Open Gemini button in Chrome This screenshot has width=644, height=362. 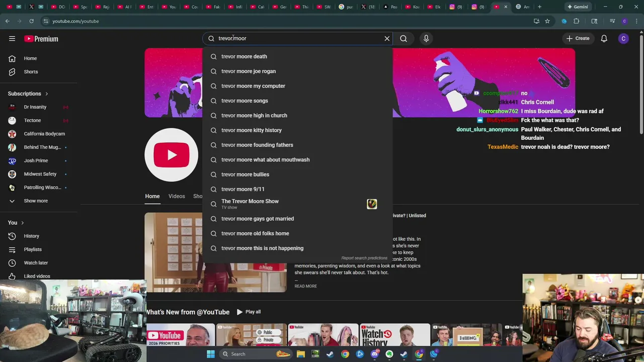[577, 7]
